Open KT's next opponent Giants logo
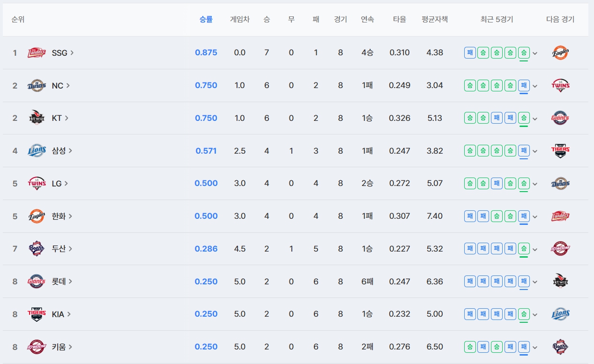Viewport: 594px width, 364px height. (560, 118)
